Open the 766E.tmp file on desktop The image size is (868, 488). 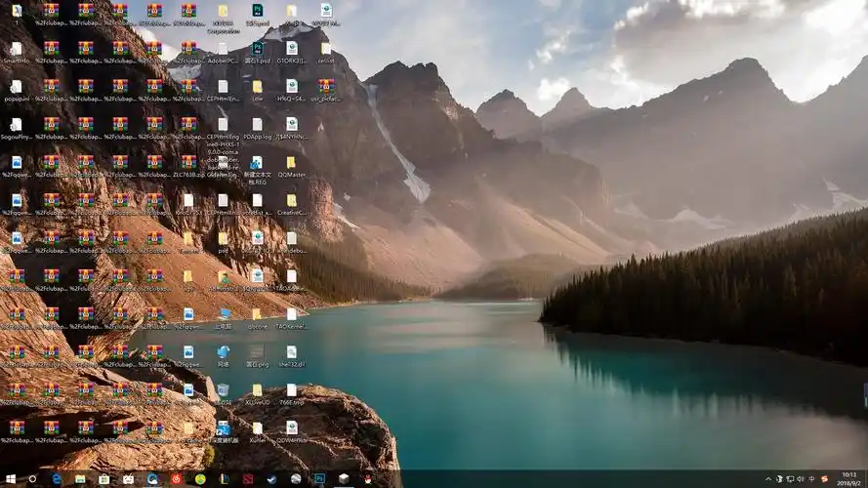point(291,389)
